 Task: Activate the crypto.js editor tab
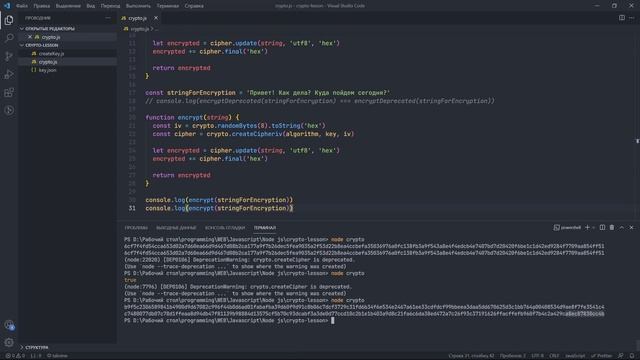[x=138, y=18]
